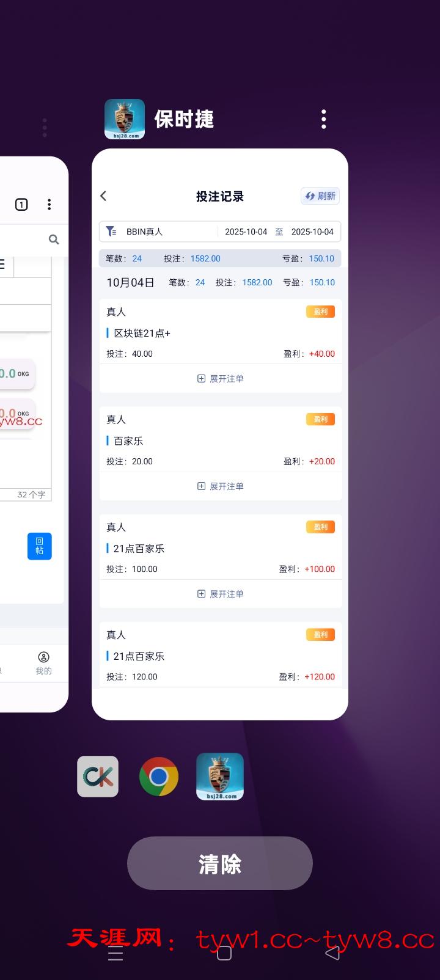440x980 pixels.
Task: Expand 展开注单 under 区块链21点+
Action: click(220, 379)
